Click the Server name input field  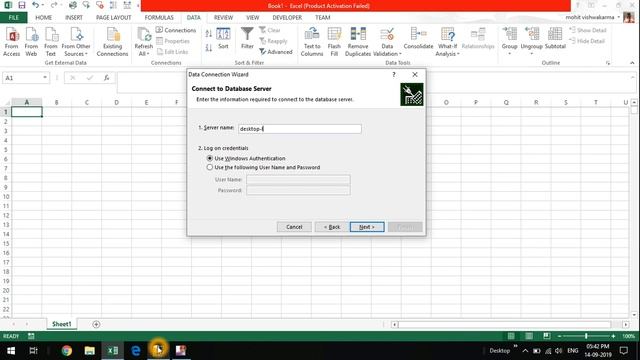tap(300, 129)
